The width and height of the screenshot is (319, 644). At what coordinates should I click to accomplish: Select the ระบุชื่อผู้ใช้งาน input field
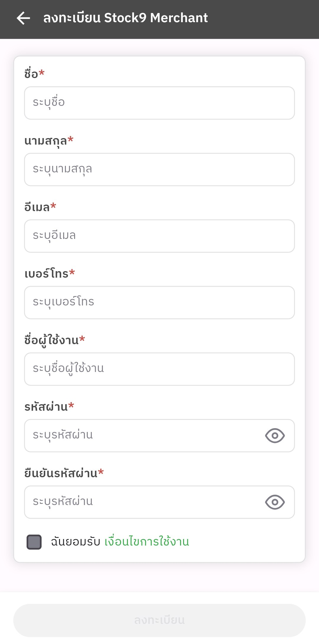click(159, 369)
